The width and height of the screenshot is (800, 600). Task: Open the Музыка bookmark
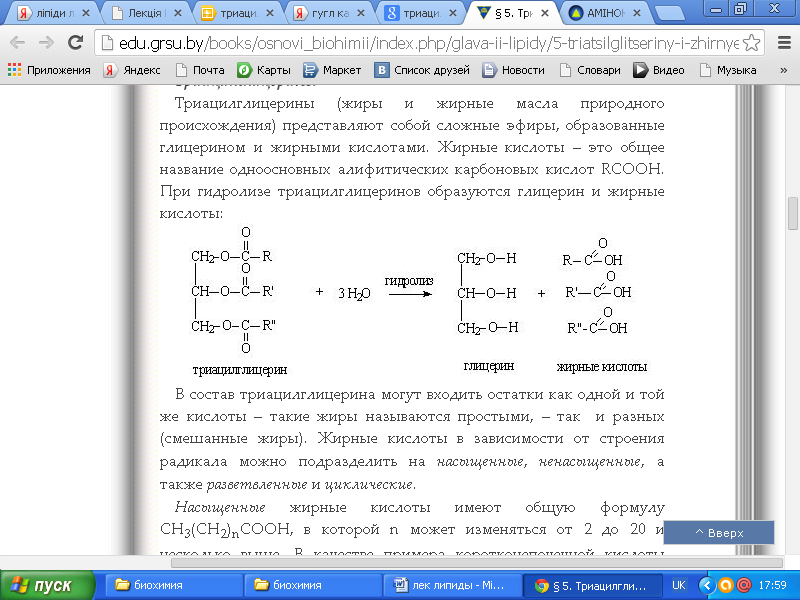click(728, 70)
